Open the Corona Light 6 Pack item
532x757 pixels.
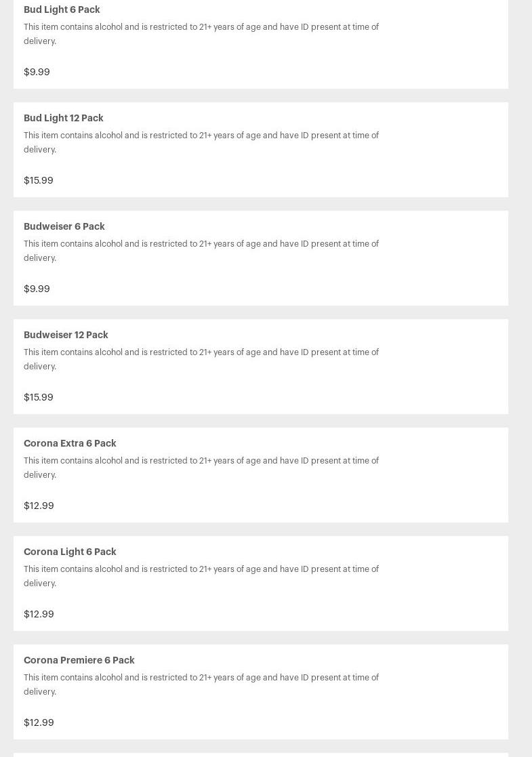[x=70, y=552]
